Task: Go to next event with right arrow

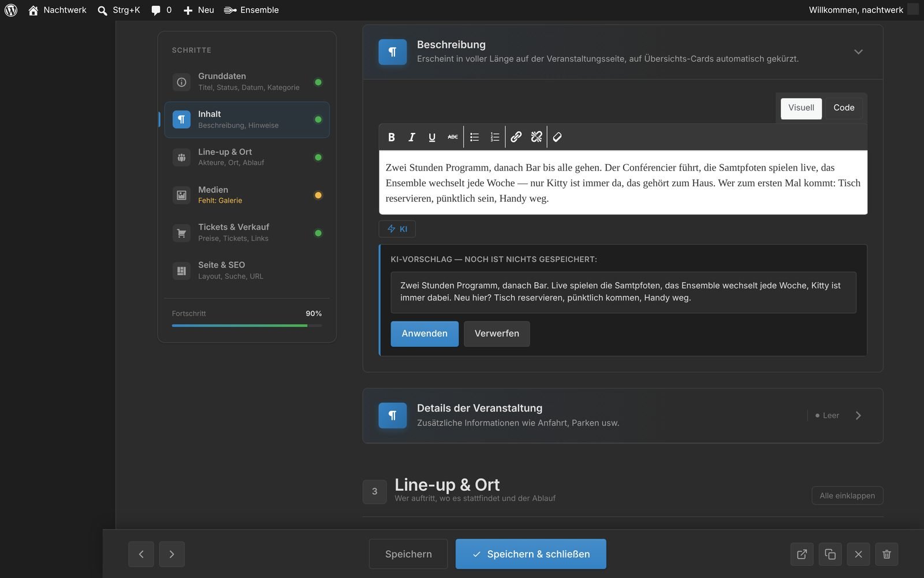Action: [172, 554]
